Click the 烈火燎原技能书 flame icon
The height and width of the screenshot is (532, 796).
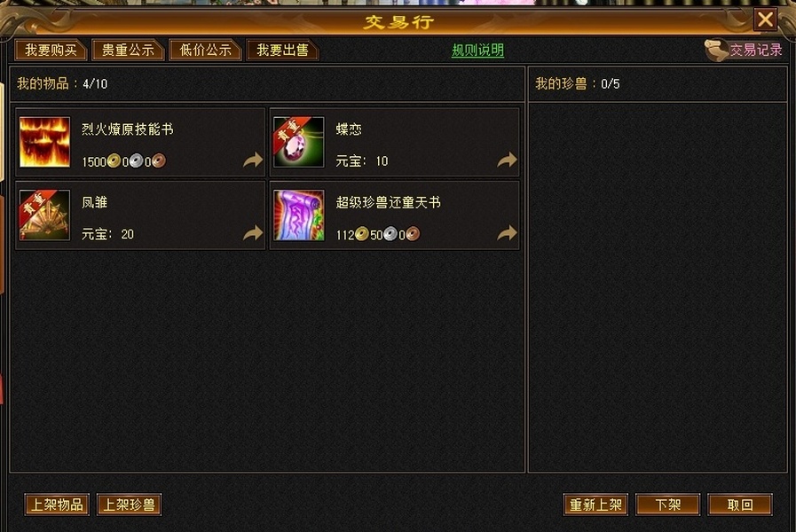tap(44, 142)
